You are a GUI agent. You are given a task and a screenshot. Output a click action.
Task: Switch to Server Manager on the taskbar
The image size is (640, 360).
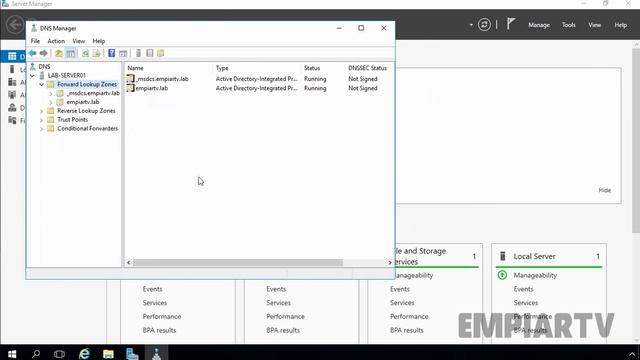point(132,353)
